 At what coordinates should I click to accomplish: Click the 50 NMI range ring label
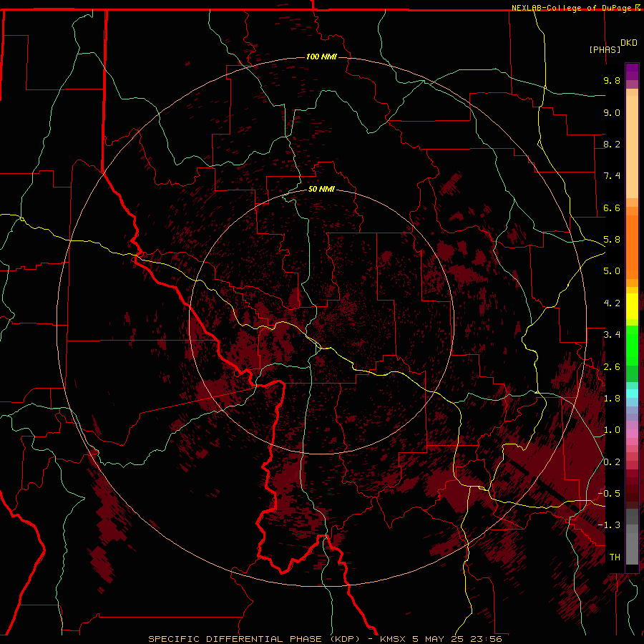click(321, 189)
